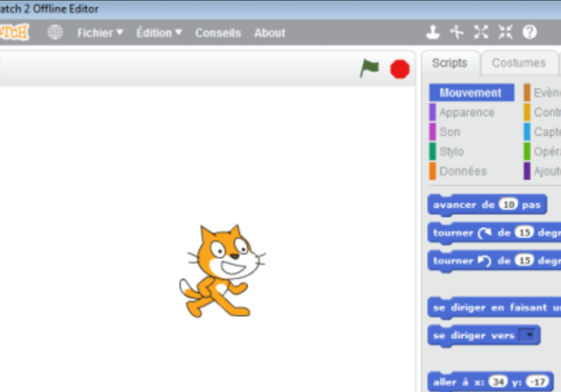
Task: Open the Conseils menu item
Action: [218, 33]
